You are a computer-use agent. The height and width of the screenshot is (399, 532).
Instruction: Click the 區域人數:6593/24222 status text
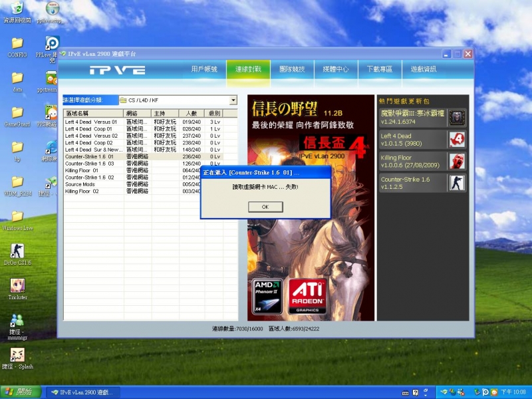pyautogui.click(x=294, y=329)
